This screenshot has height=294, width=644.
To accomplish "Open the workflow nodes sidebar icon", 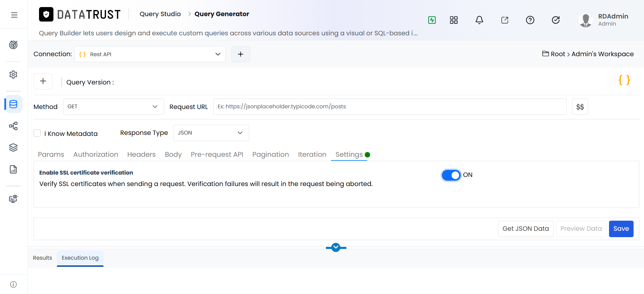I will 13,126.
